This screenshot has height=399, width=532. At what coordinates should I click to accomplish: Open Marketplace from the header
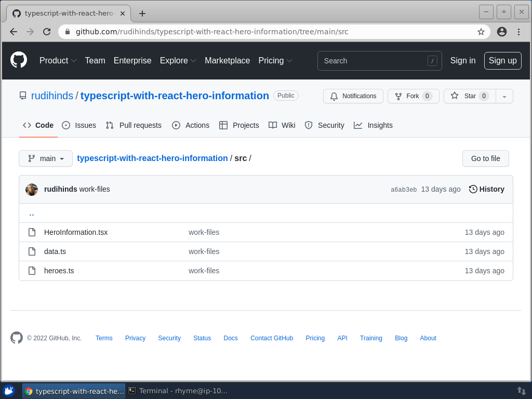coord(228,60)
